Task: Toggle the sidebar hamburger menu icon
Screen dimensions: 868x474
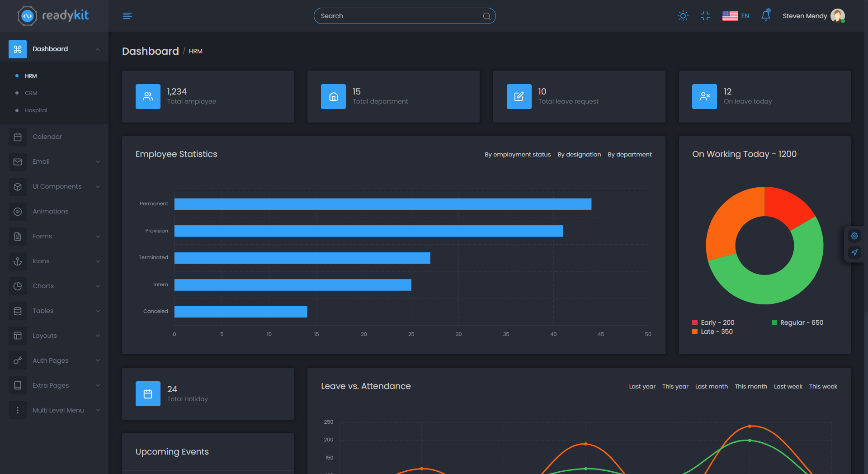Action: click(127, 16)
